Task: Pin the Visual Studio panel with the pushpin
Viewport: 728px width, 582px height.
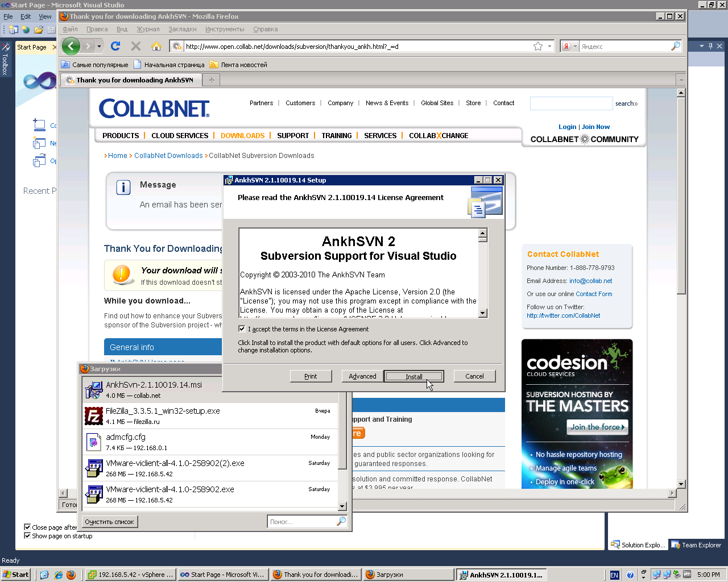Action: [710, 46]
